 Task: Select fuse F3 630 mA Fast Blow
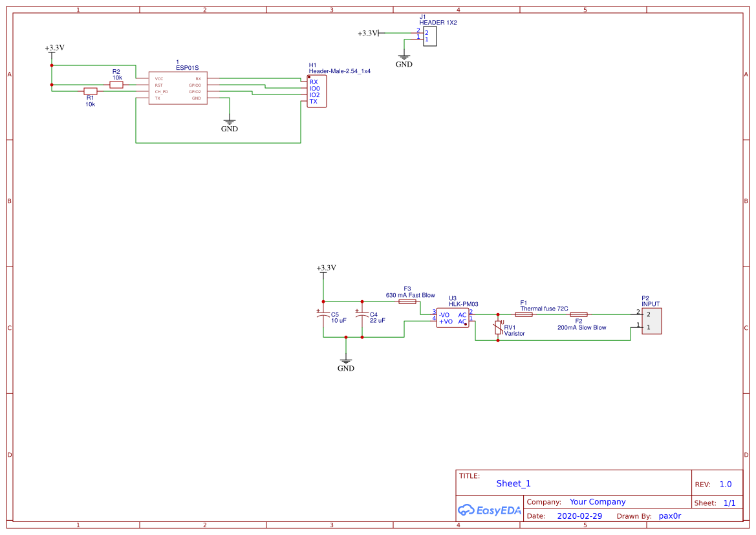[x=407, y=301]
